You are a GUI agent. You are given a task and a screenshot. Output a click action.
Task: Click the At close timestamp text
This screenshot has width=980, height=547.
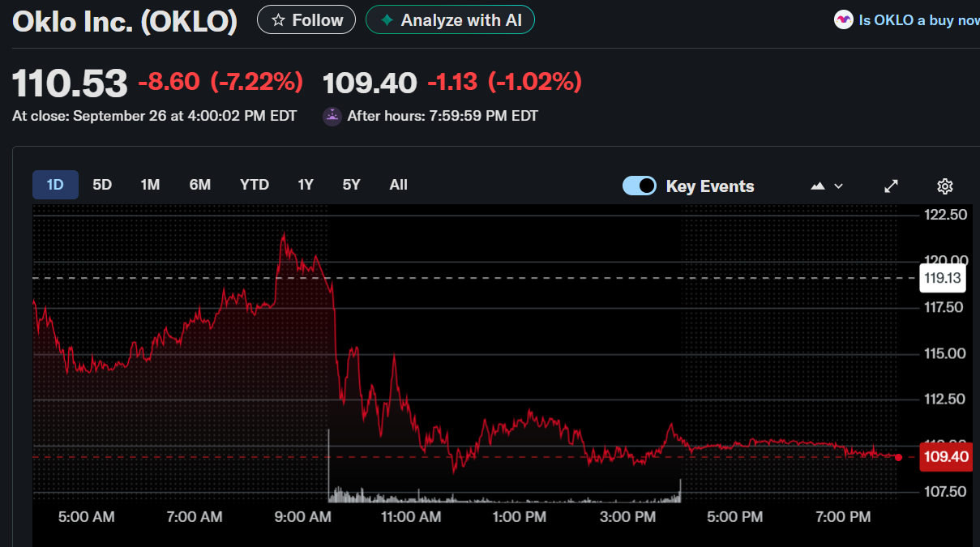pos(154,116)
